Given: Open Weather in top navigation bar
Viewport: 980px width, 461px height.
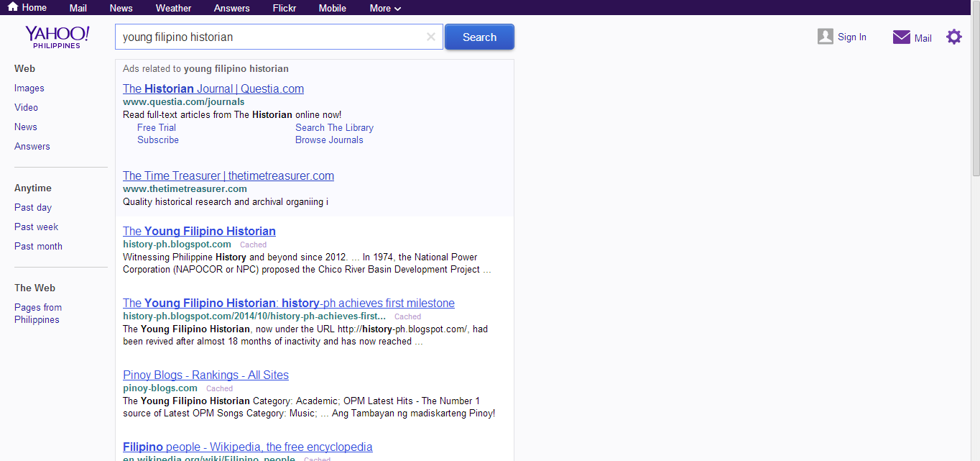Looking at the screenshot, I should click(173, 8).
